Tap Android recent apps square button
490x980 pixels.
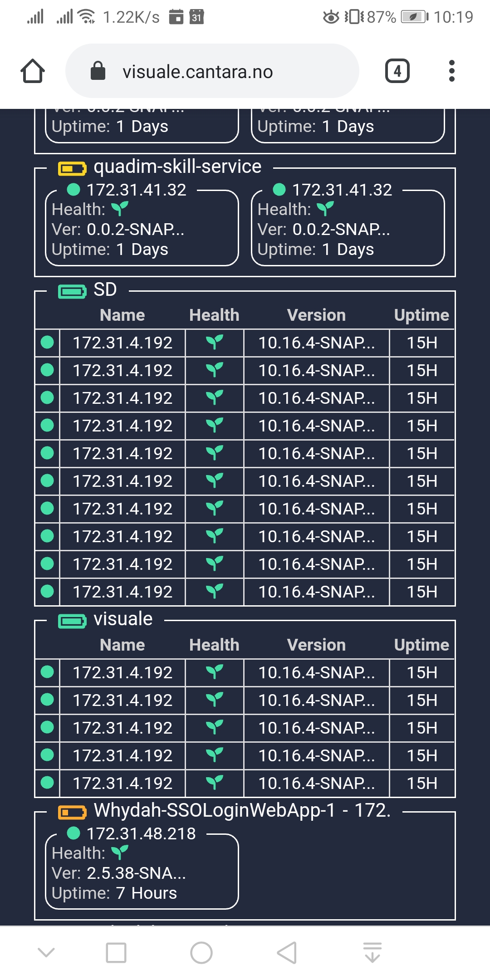point(116,952)
